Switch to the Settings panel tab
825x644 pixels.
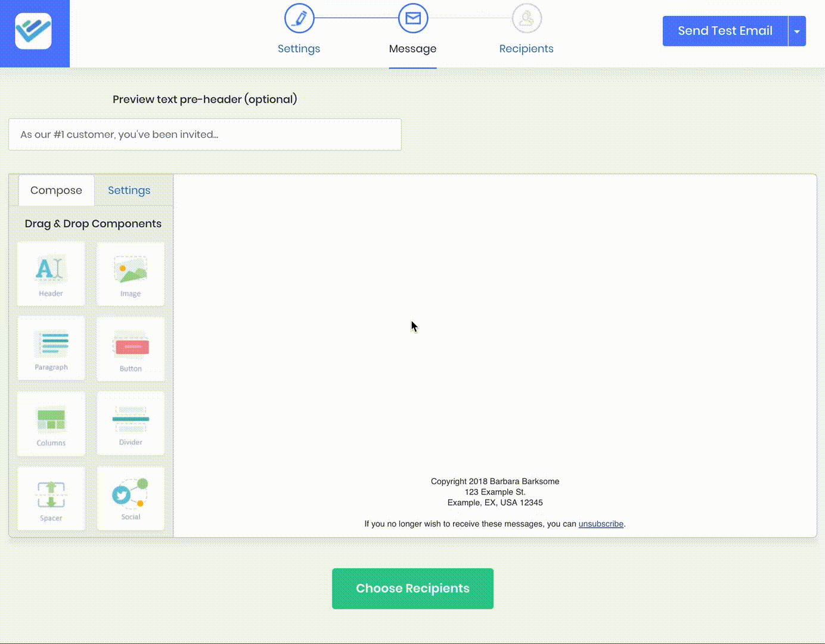[x=129, y=190]
